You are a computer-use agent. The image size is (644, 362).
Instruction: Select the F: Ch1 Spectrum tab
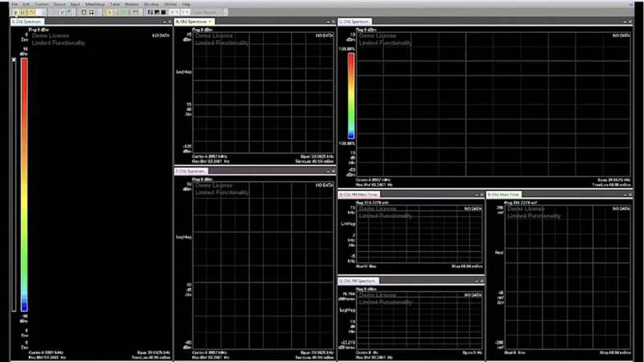[x=191, y=171]
